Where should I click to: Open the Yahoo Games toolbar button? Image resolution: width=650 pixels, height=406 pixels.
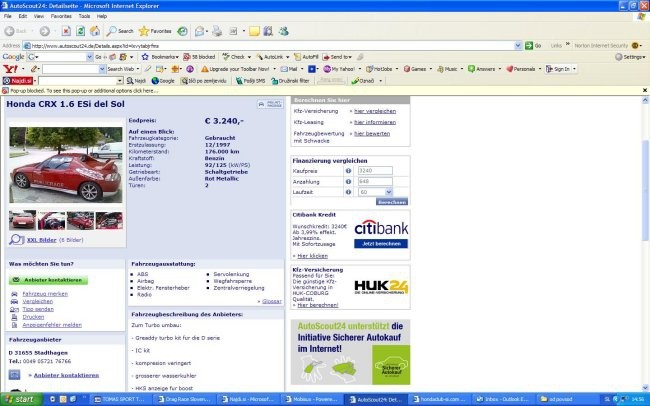click(x=415, y=69)
